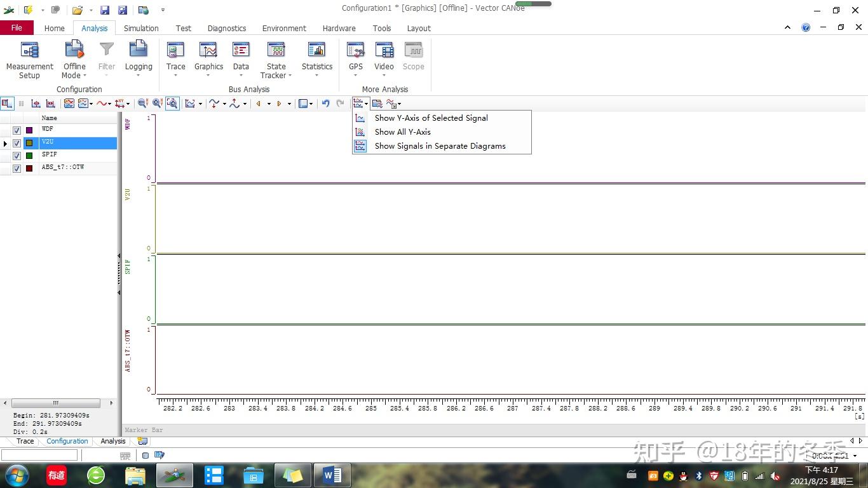Open the Data window button

click(241, 60)
